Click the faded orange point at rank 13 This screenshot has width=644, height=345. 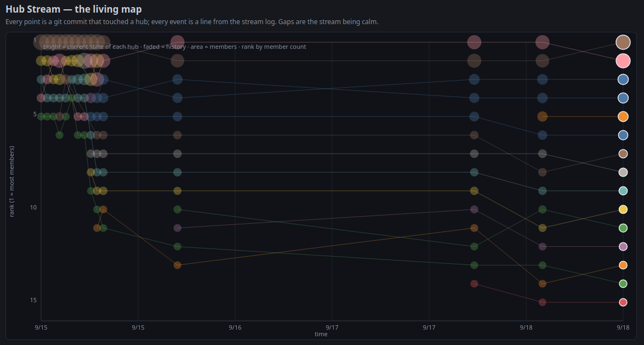click(178, 265)
